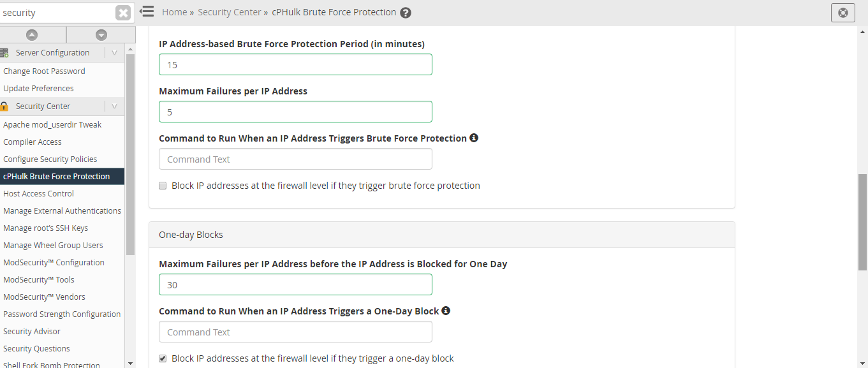Uncheck firewall blocking for one-day block
The image size is (868, 368).
(x=163, y=358)
